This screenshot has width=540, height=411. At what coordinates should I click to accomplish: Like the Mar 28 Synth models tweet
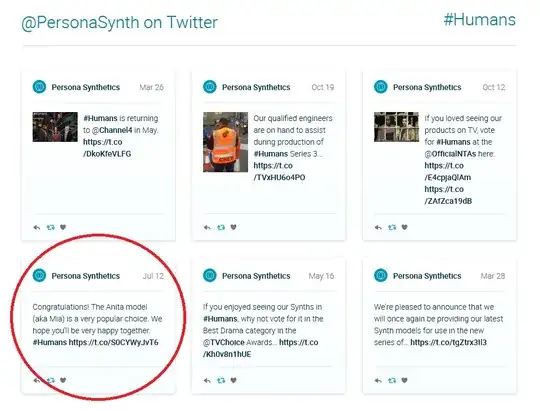click(x=404, y=380)
